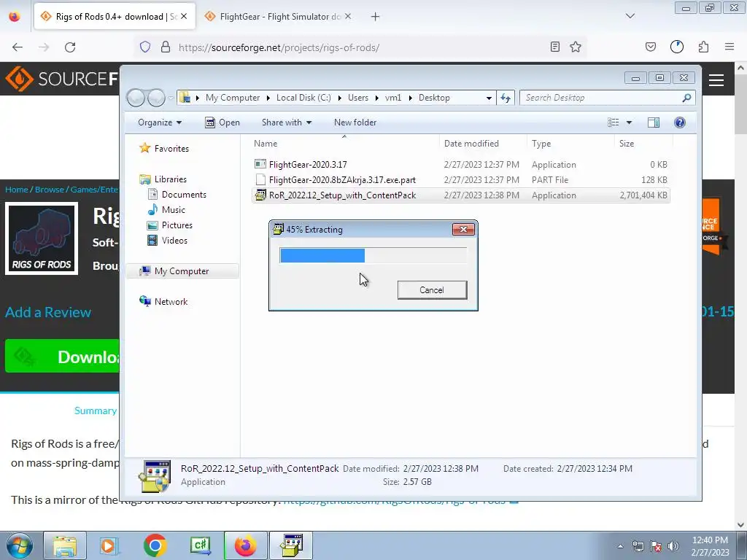The width and height of the screenshot is (747, 560).
Task: Open the Firefox application menu
Action: 729,47
